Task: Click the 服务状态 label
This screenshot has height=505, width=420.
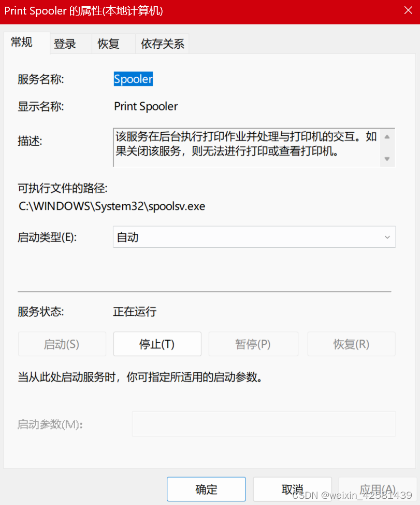Action: click(x=41, y=312)
